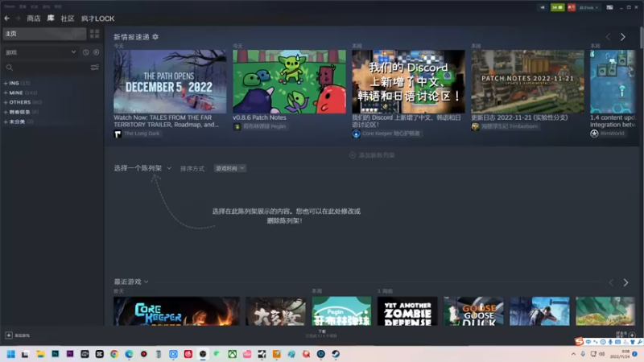Click The Long Dark game icon link
This screenshot has width=644, height=362.
[x=118, y=134]
